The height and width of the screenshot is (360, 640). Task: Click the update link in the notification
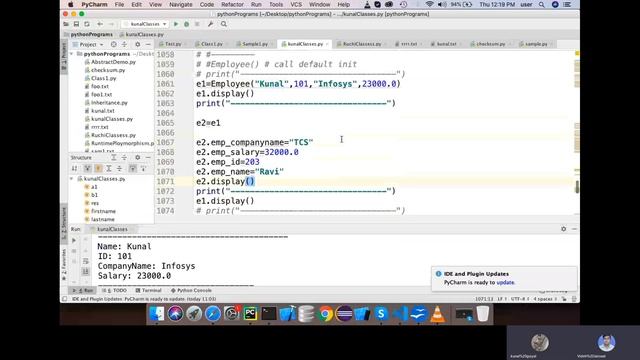coord(505,282)
